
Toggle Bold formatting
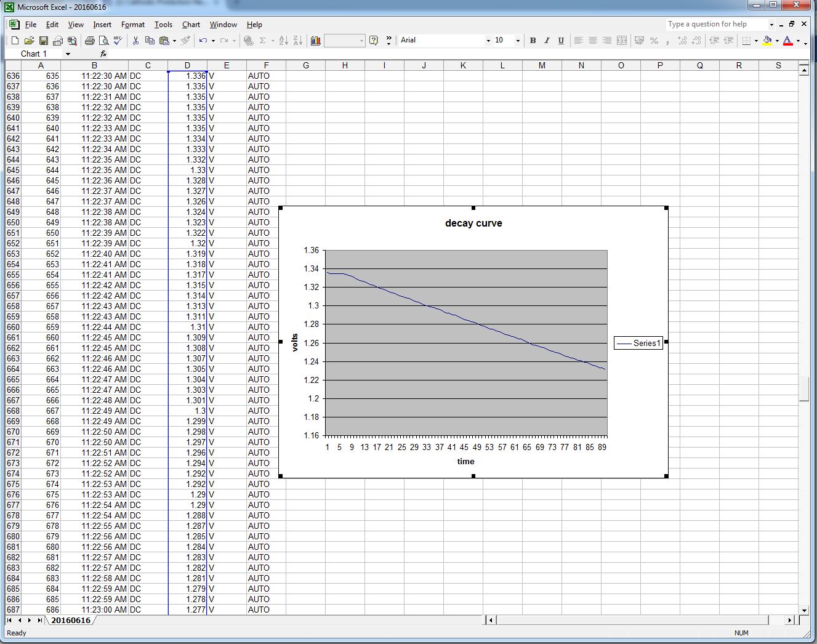pos(533,41)
